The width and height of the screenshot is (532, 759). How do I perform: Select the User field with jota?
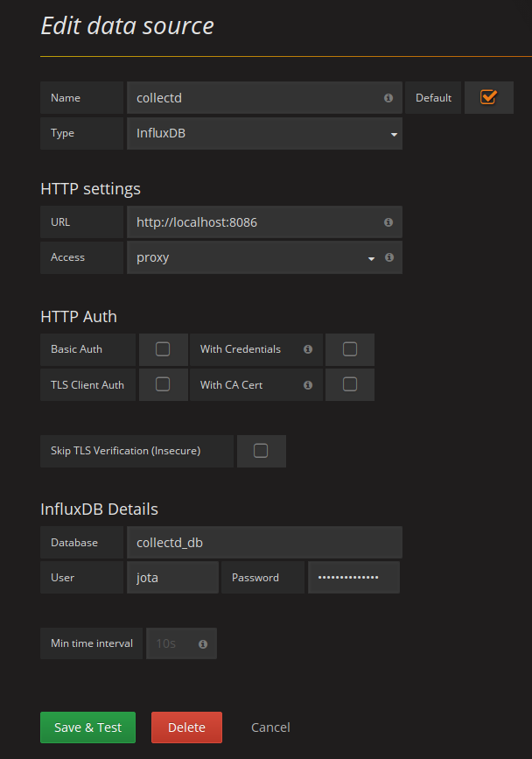[172, 578]
